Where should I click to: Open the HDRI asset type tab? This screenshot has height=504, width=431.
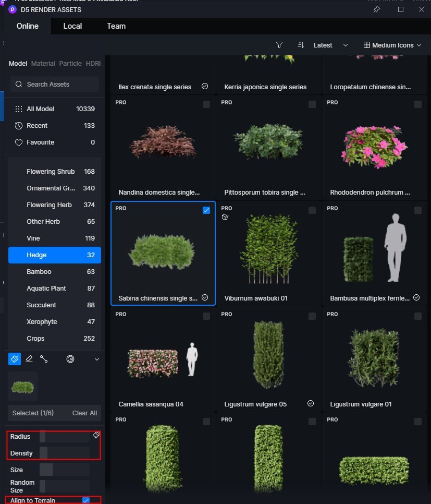tap(93, 63)
